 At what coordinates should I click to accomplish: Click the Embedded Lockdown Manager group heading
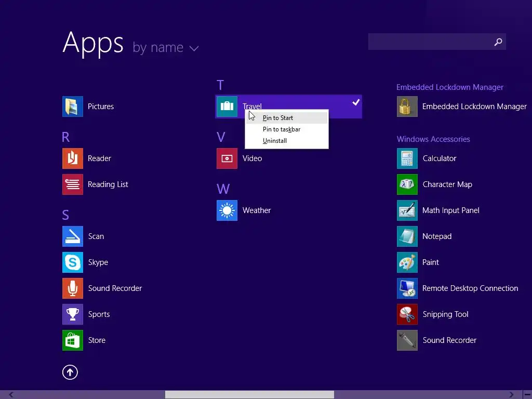pyautogui.click(x=450, y=87)
